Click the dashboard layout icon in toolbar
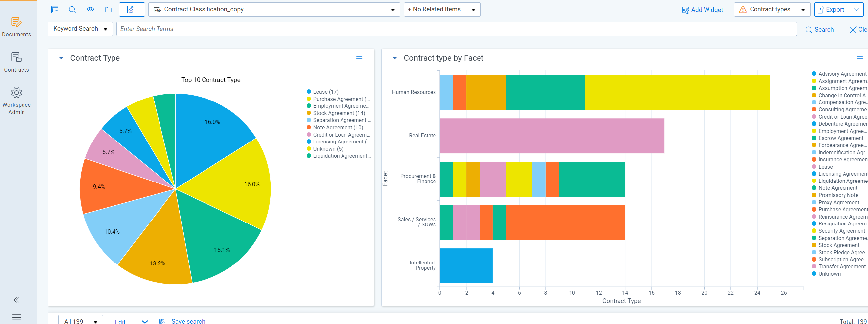The width and height of the screenshot is (868, 324). coord(55,10)
